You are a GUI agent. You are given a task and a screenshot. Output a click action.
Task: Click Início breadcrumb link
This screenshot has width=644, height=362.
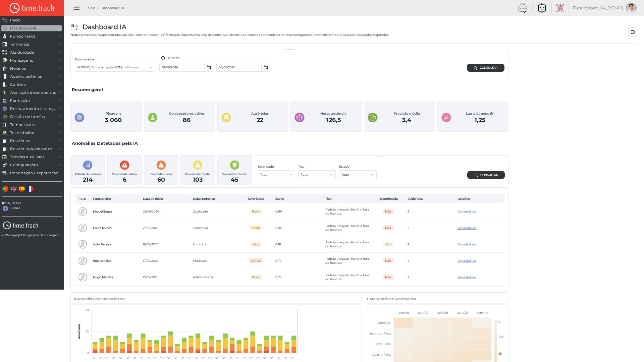pos(91,8)
